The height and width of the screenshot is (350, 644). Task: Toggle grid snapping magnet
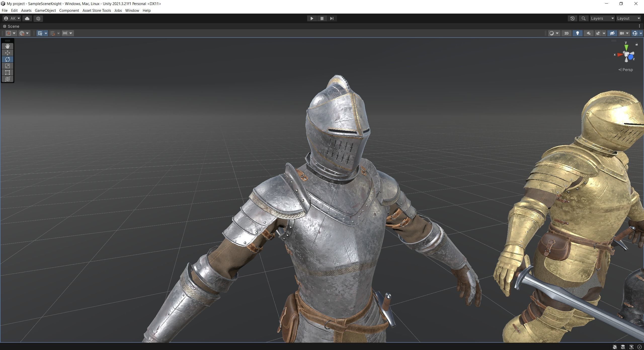(x=53, y=33)
